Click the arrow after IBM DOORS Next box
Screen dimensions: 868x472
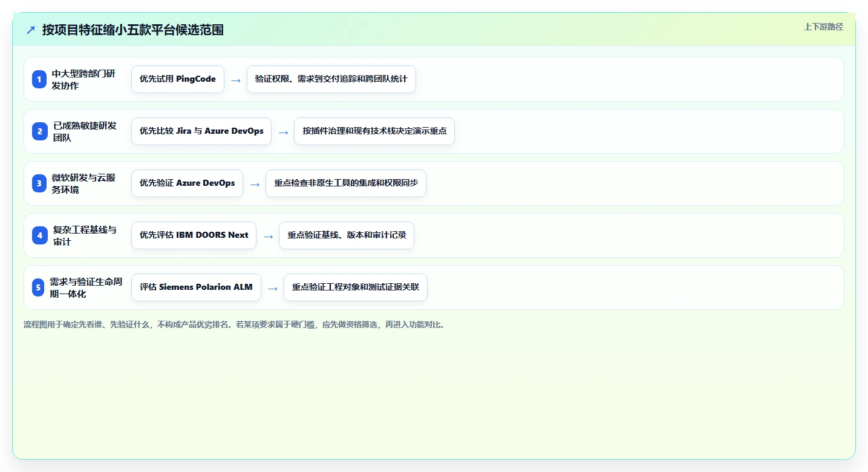pyautogui.click(x=268, y=236)
